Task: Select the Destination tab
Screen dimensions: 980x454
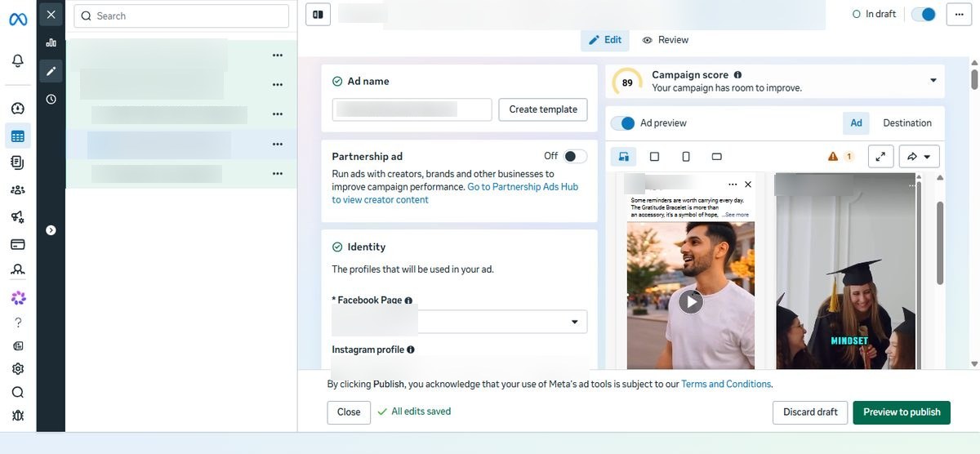Action: (907, 123)
